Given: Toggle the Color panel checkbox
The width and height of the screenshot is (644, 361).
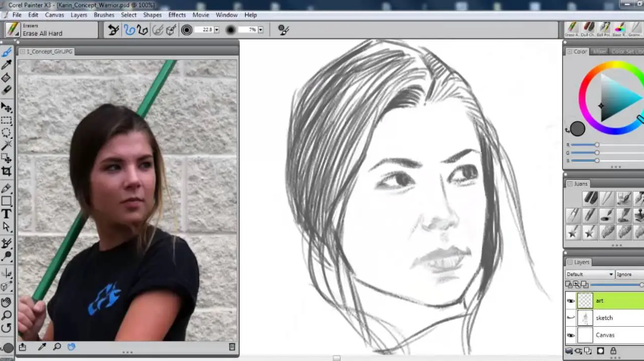Looking at the screenshot, I should click(570, 52).
